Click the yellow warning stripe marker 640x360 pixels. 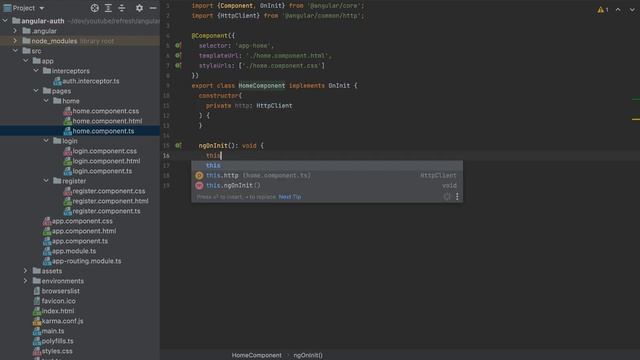pos(636,119)
